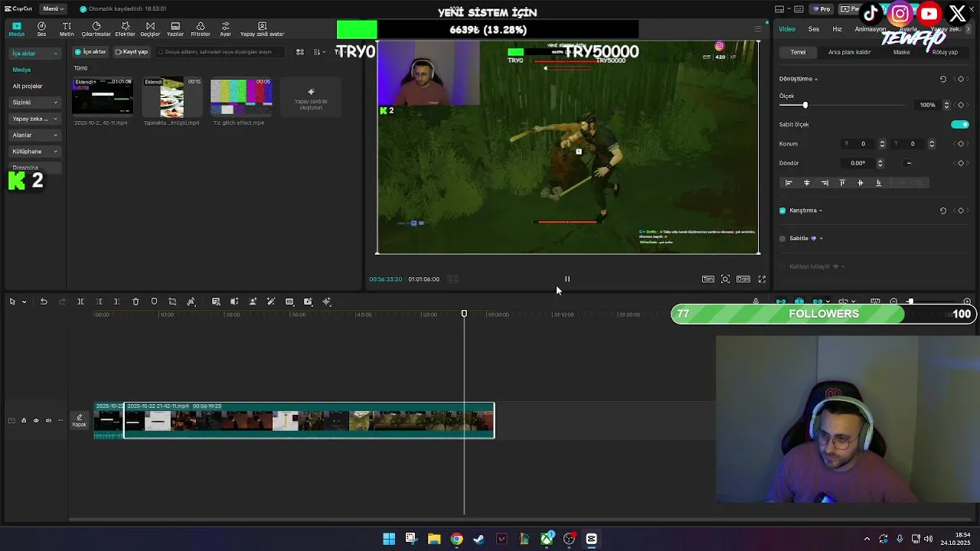The width and height of the screenshot is (980, 551).
Task: Add a marker with the shield icon
Action: pos(154,302)
